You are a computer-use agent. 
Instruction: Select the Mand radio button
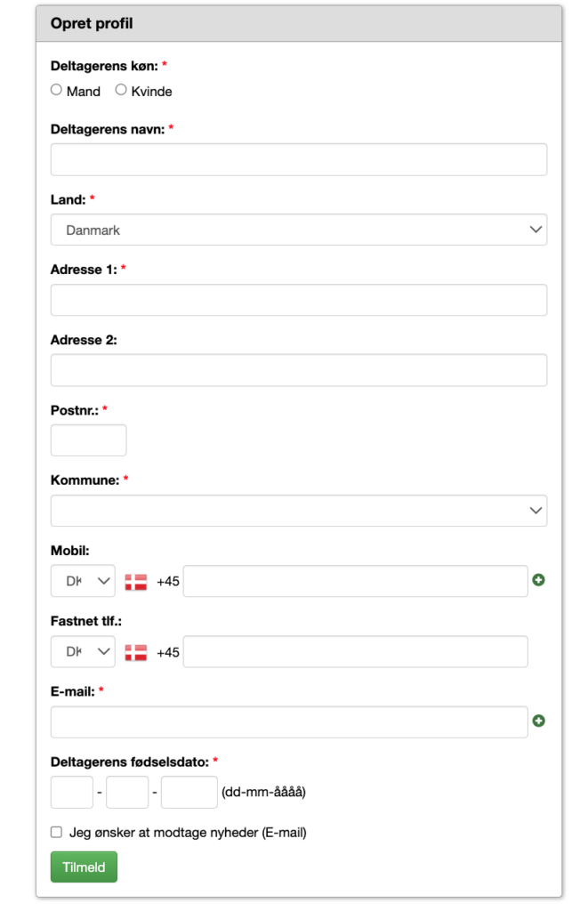coord(57,90)
